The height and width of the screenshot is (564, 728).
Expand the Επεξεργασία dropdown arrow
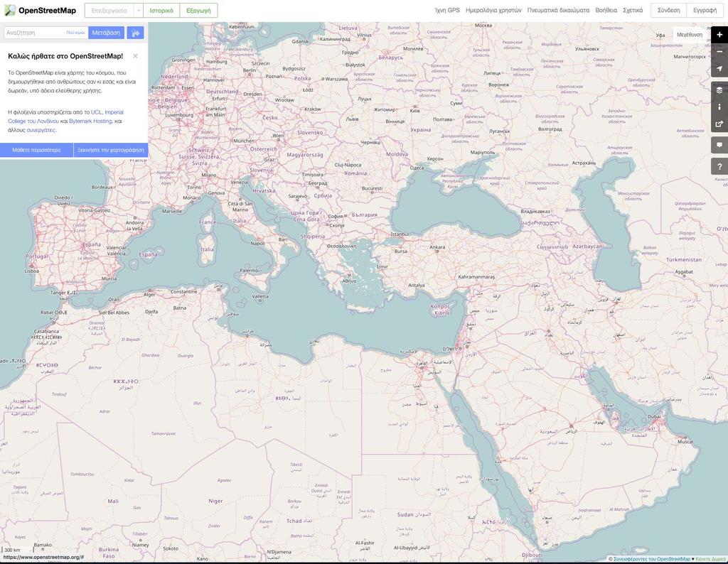click(x=139, y=10)
